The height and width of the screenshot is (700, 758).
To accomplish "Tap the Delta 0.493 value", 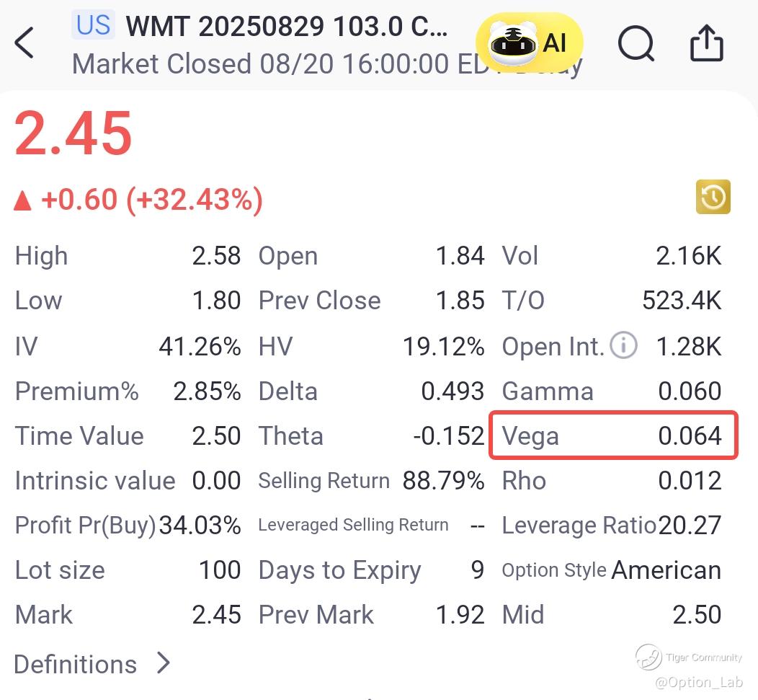I will coord(452,391).
